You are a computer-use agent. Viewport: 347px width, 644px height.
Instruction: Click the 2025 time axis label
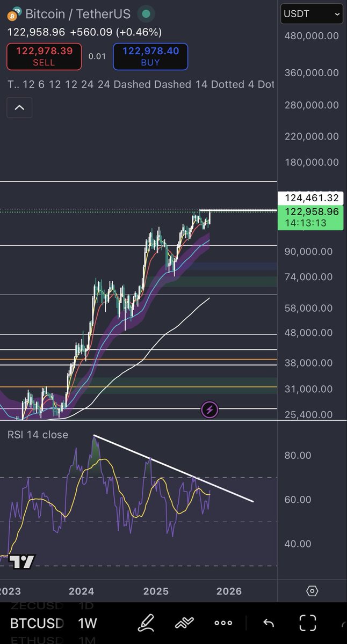(x=156, y=591)
